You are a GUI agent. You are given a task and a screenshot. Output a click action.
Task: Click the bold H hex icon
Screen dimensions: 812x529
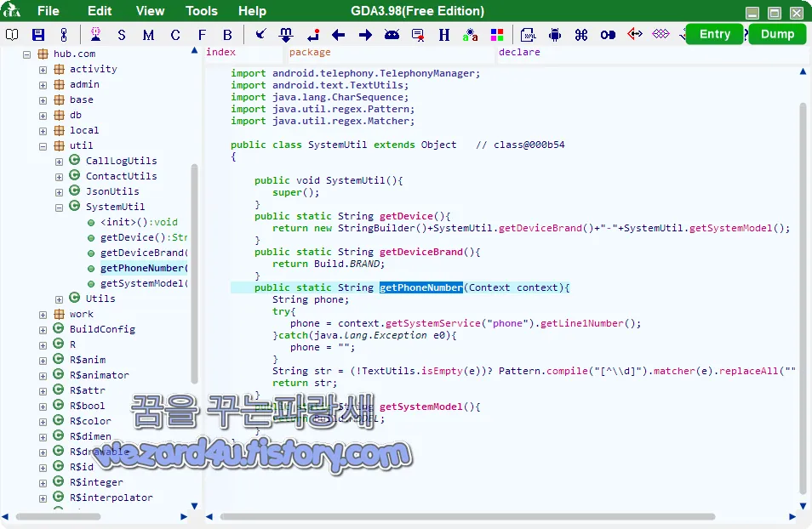point(444,35)
